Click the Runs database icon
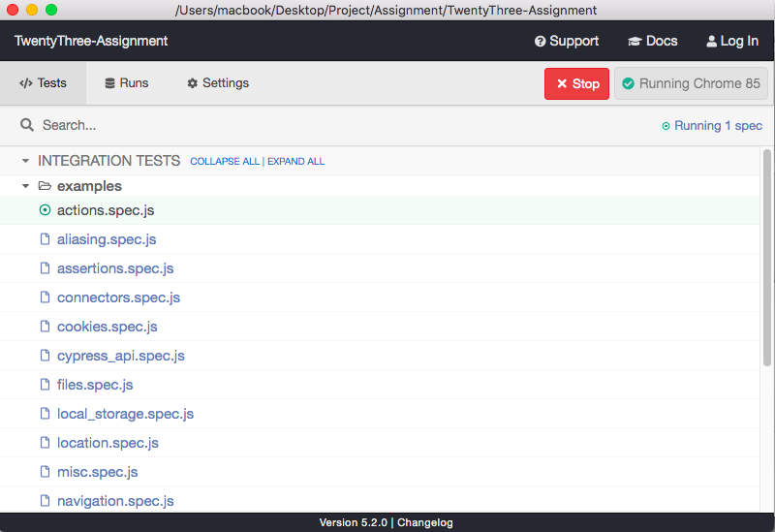The height and width of the screenshot is (532, 775). tap(109, 83)
